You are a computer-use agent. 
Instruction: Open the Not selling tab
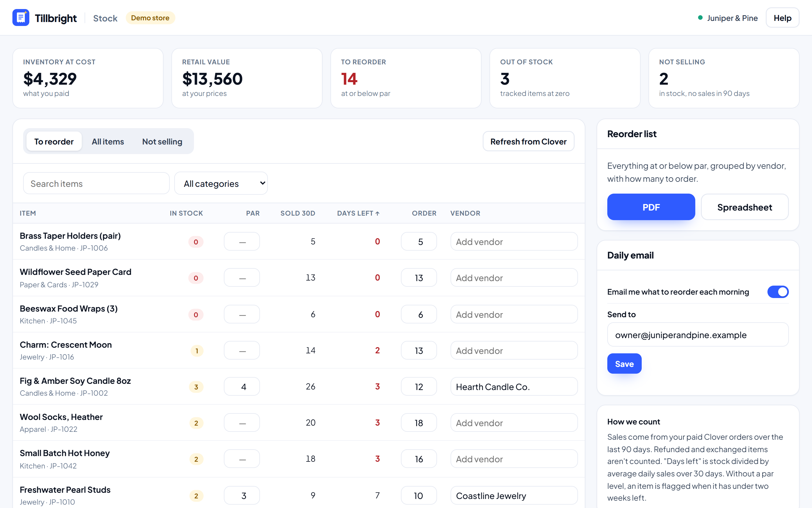162,141
